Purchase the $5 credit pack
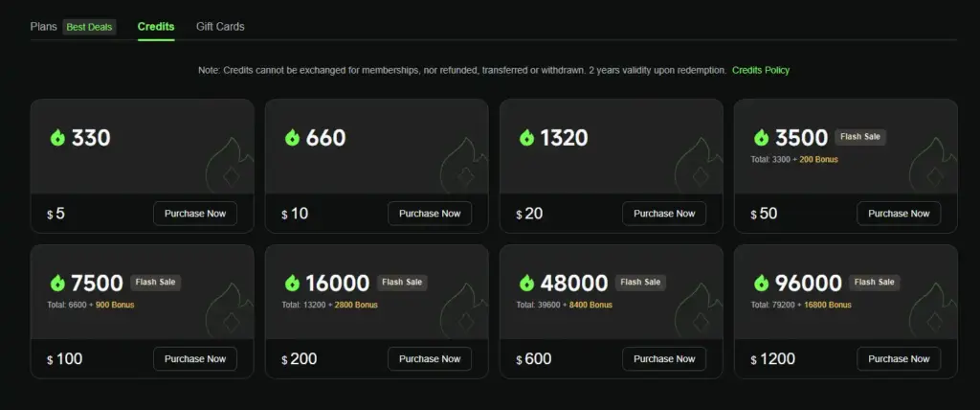980x410 pixels. (x=195, y=214)
